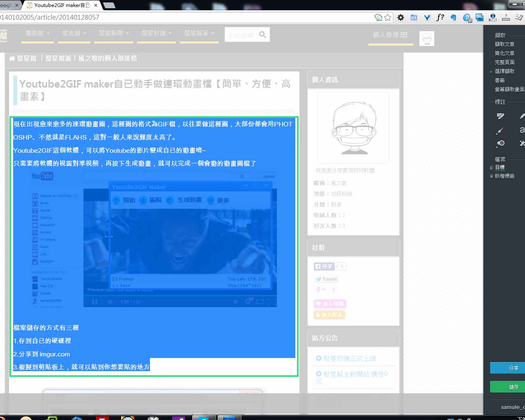This screenshot has height=420, width=525.
Task: Click the green 儲存 button
Action: point(508,387)
